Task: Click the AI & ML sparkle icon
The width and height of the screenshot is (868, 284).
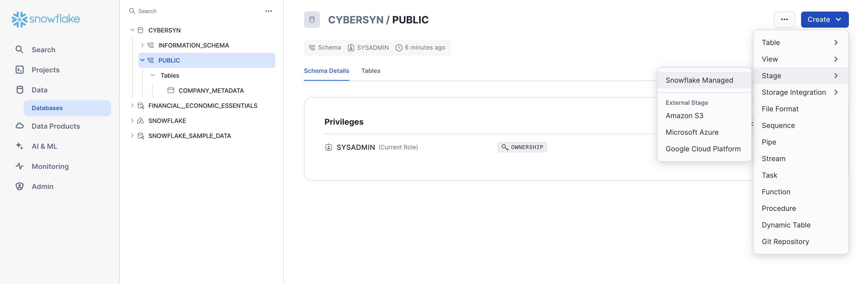Action: click(20, 146)
